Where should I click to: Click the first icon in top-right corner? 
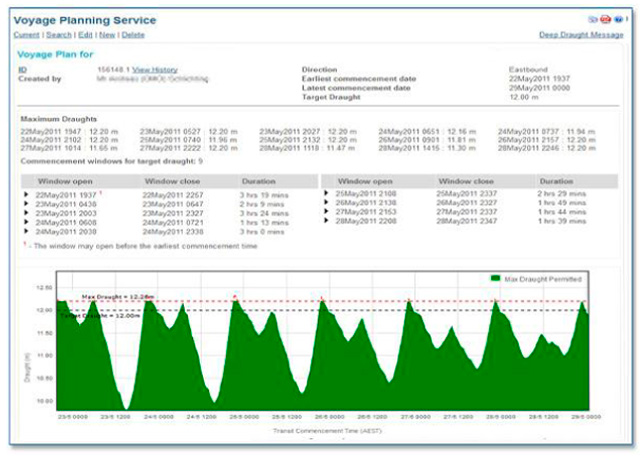591,19
